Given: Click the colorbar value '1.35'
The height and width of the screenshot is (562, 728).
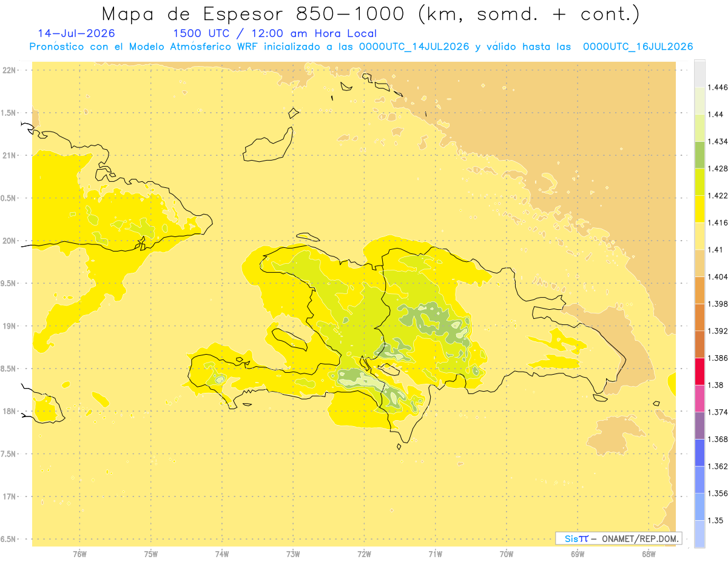Looking at the screenshot, I should [716, 520].
